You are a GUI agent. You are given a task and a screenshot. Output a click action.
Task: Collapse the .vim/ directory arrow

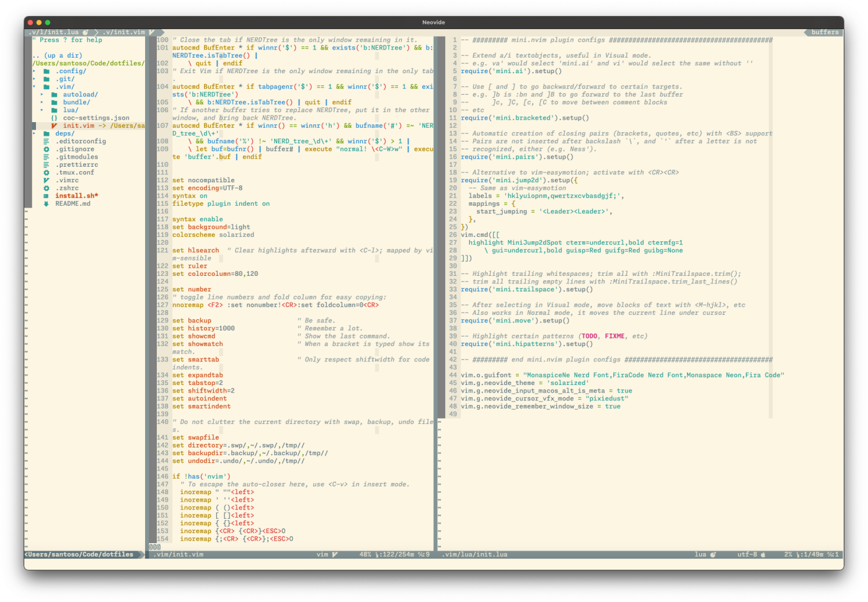[34, 87]
